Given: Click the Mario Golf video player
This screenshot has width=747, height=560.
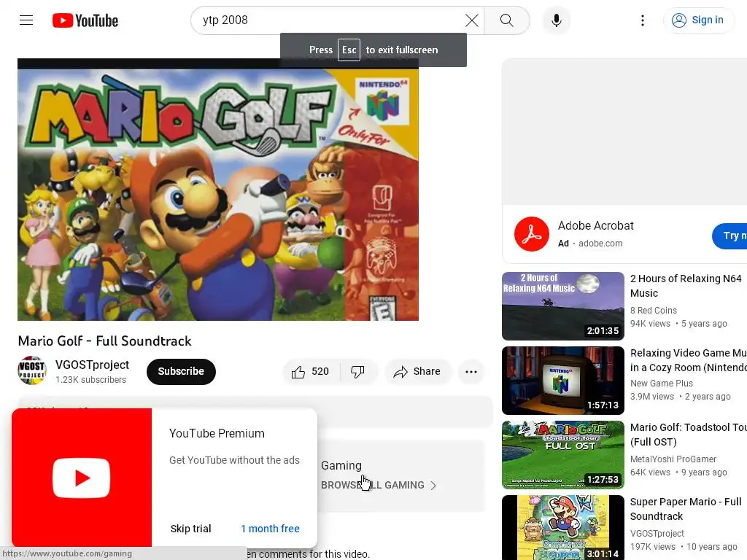Looking at the screenshot, I should 218,190.
